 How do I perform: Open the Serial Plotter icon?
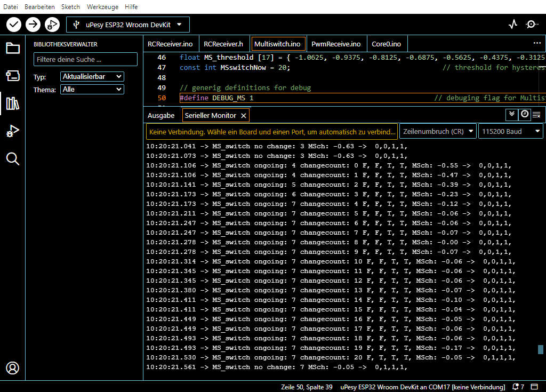click(x=513, y=24)
